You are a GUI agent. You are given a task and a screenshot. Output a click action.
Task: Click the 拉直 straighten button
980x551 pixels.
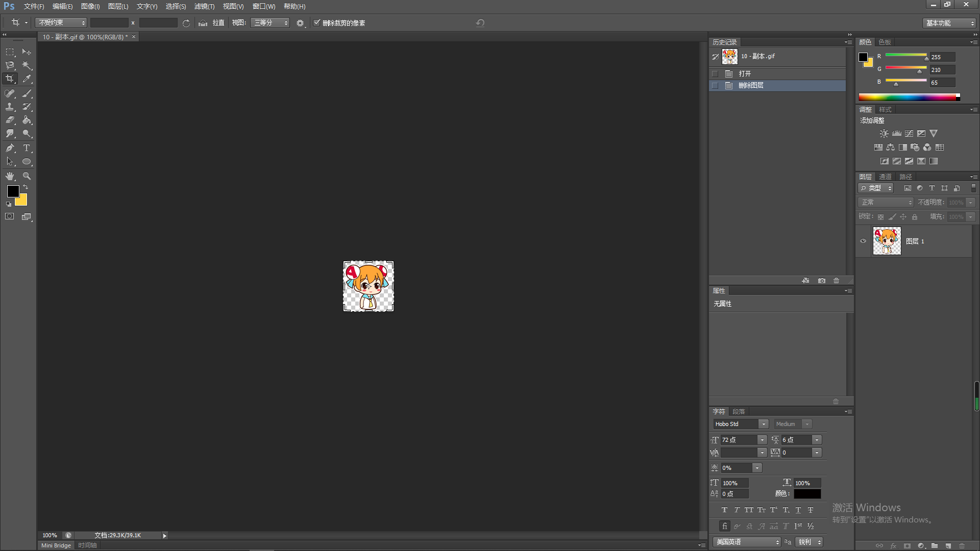pos(218,23)
